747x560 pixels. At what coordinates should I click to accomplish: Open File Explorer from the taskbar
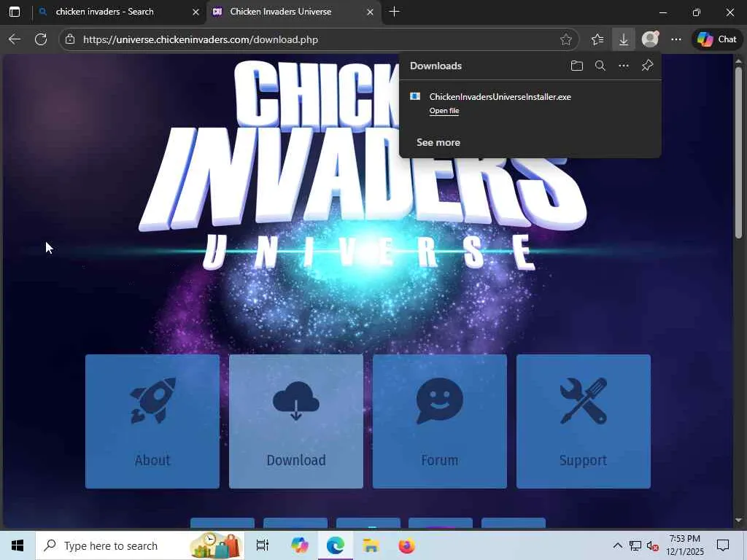pyautogui.click(x=371, y=545)
